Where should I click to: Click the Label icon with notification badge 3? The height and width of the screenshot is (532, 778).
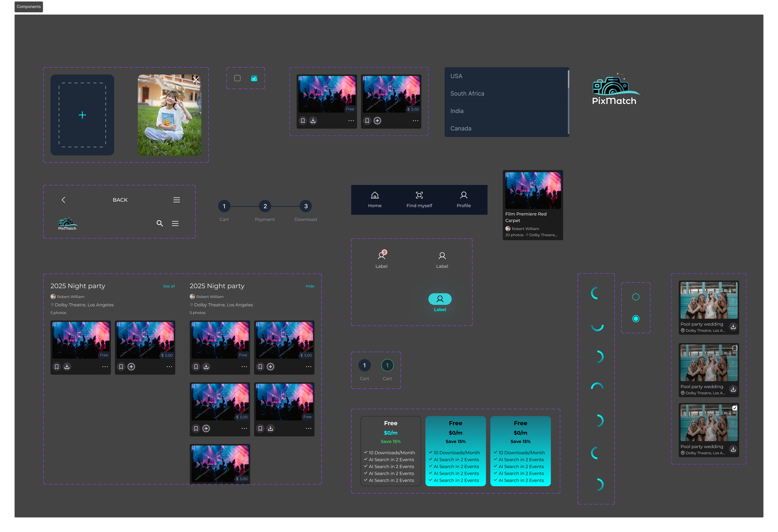tap(382, 260)
